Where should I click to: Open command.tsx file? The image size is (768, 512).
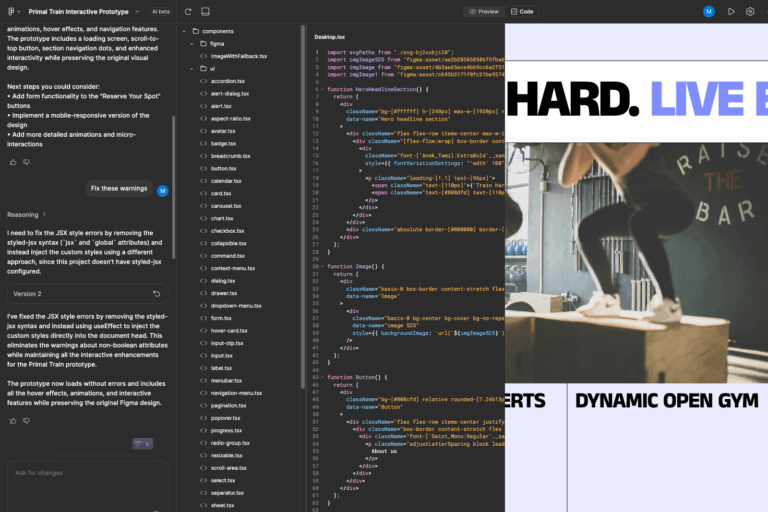(228, 256)
